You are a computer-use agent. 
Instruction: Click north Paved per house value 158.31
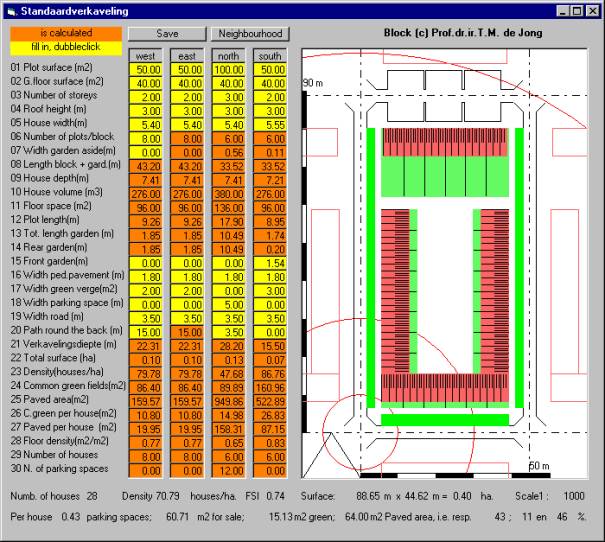click(228, 429)
